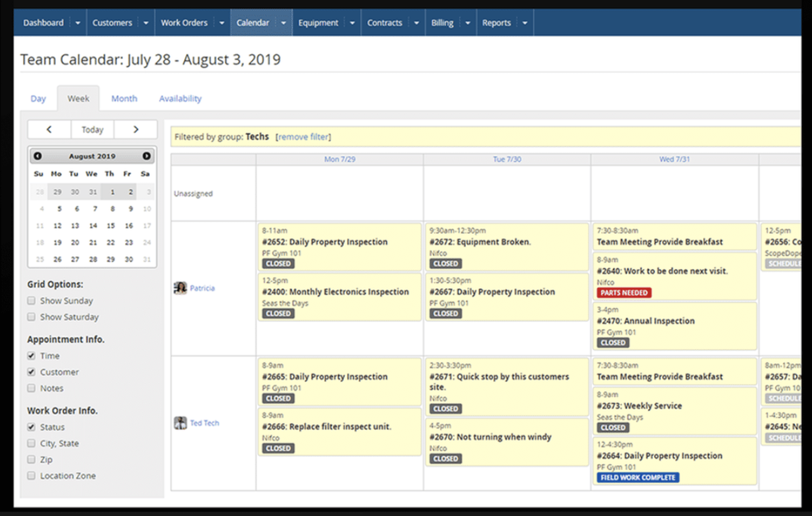Open the Calendar dropdown menu
This screenshot has width=812, height=516.
pyautogui.click(x=282, y=22)
